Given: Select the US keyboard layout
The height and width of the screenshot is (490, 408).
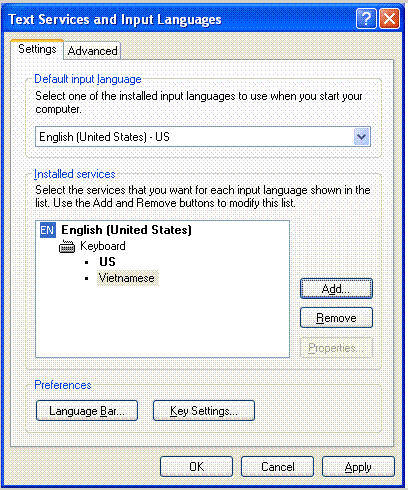Looking at the screenshot, I should 107,262.
